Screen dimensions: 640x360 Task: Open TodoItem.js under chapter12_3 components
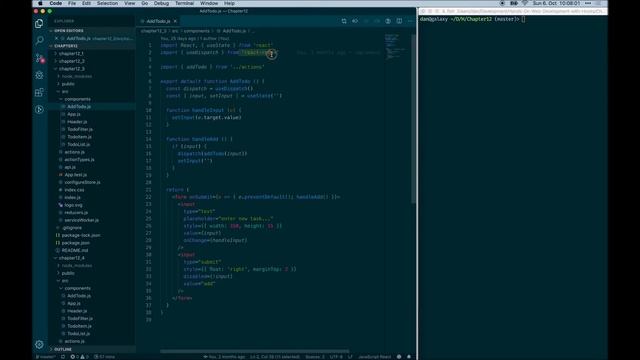(79, 137)
